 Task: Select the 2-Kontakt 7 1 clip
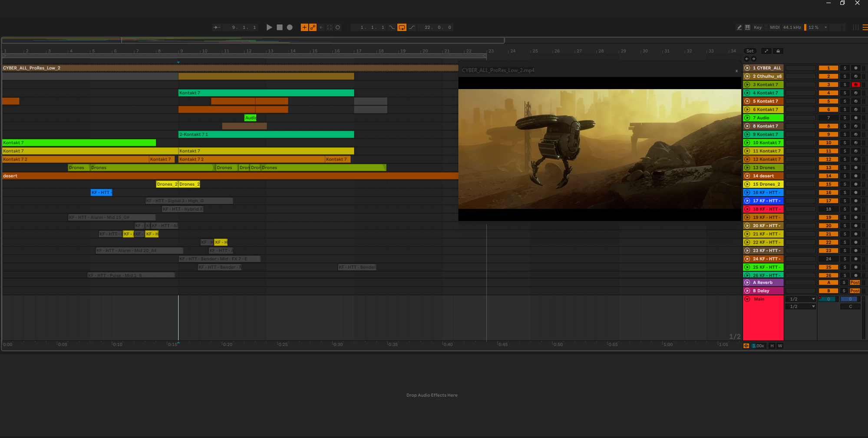pos(266,134)
